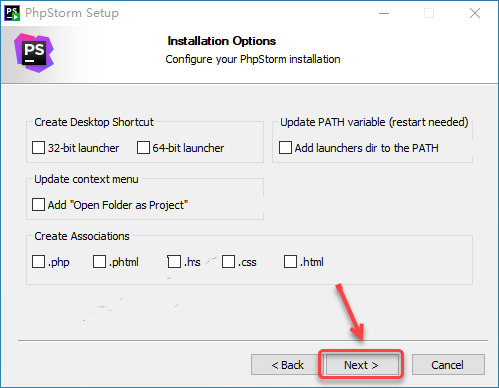Enable the .html file association
The width and height of the screenshot is (499, 388).
(290, 262)
